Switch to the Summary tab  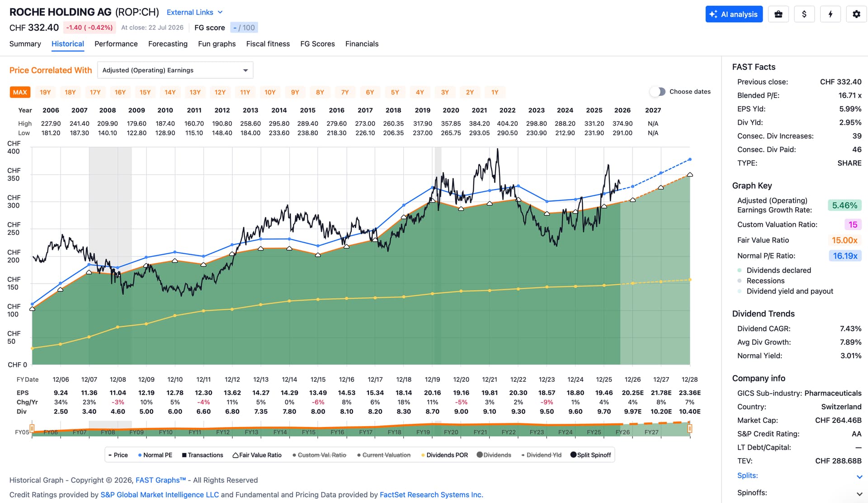25,44
